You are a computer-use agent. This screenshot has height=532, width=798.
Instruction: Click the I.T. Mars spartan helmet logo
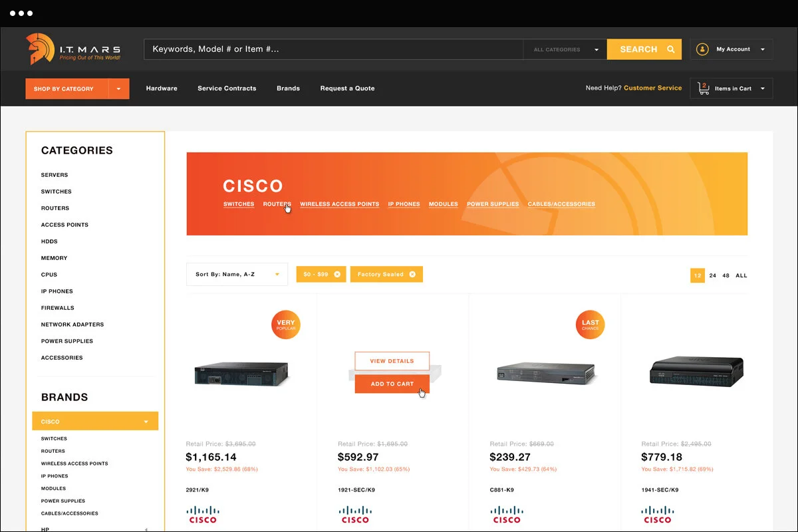click(x=39, y=49)
